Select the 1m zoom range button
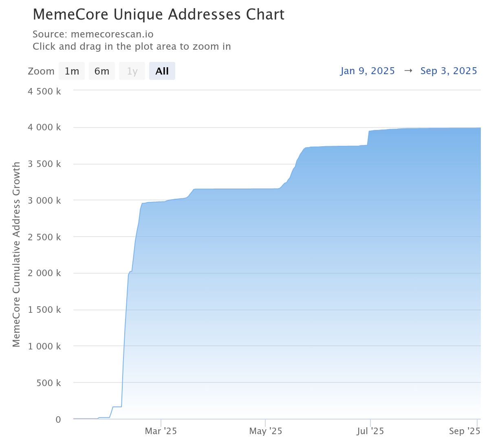Viewport: 489px width, 448px height. point(72,71)
